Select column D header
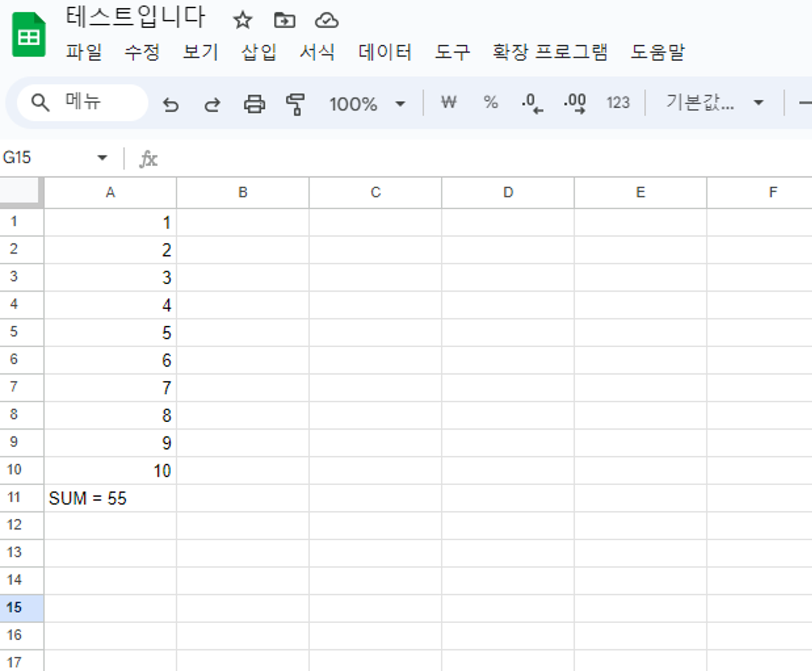This screenshot has width=812, height=671. tap(508, 192)
